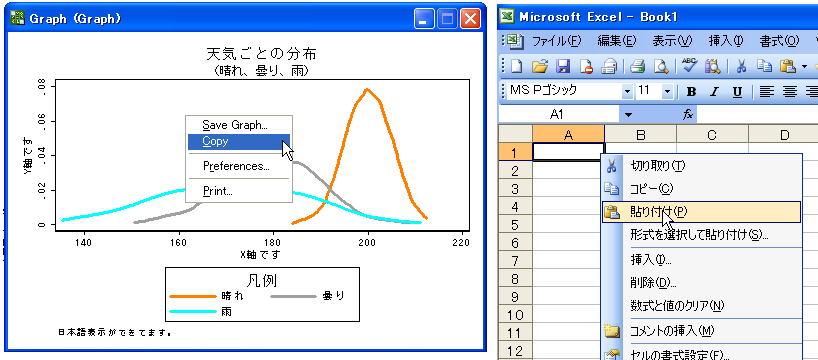
Task: Click clipboard icon beside 貼り付け in context menu
Action: pos(611,212)
